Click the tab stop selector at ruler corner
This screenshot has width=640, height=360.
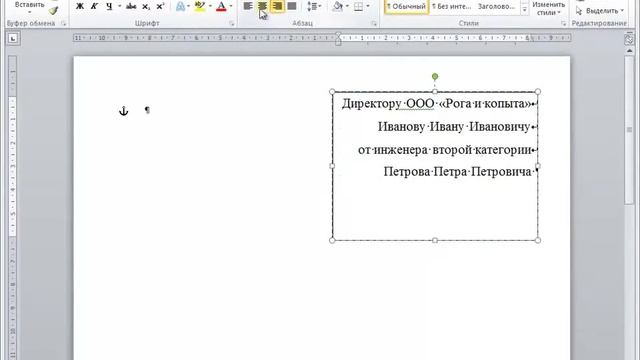(x=13, y=39)
